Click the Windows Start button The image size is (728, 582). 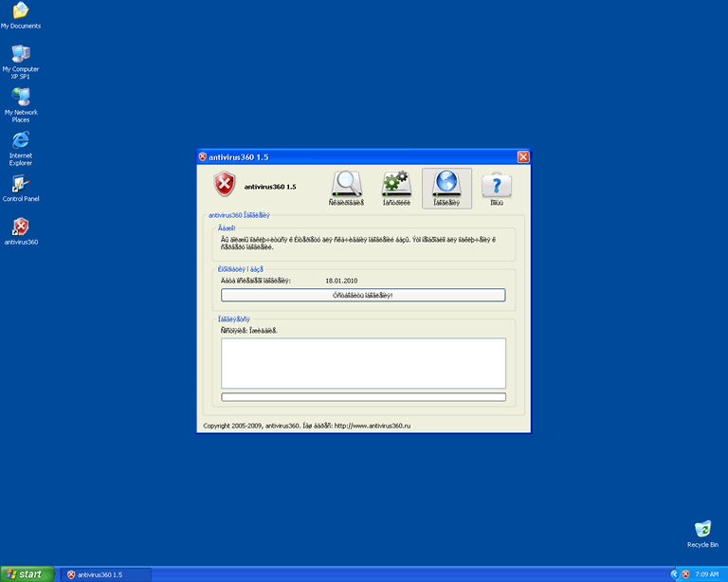click(27, 574)
